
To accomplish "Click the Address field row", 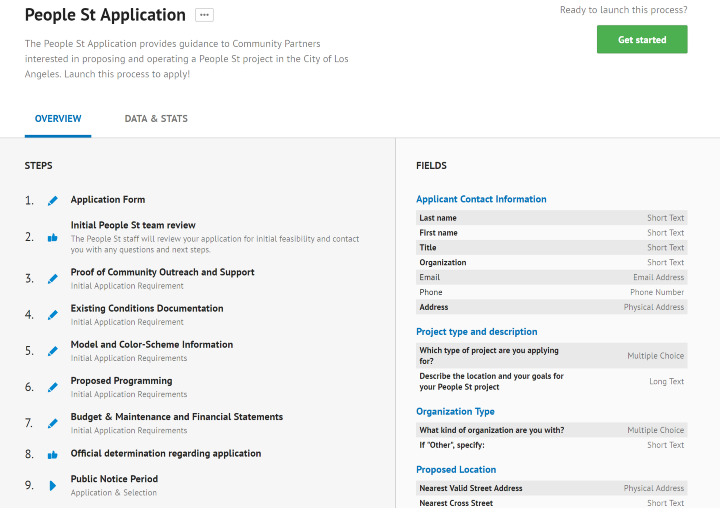I will [551, 307].
